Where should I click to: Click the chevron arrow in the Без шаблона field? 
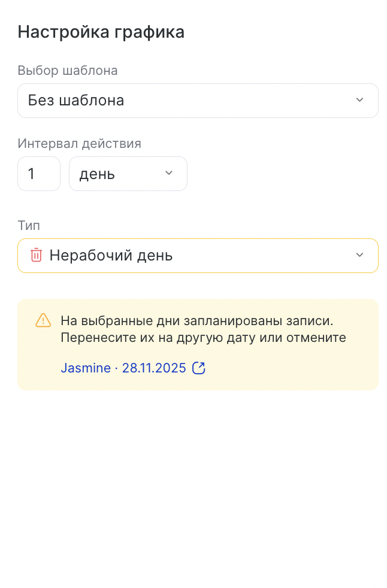pyautogui.click(x=359, y=100)
